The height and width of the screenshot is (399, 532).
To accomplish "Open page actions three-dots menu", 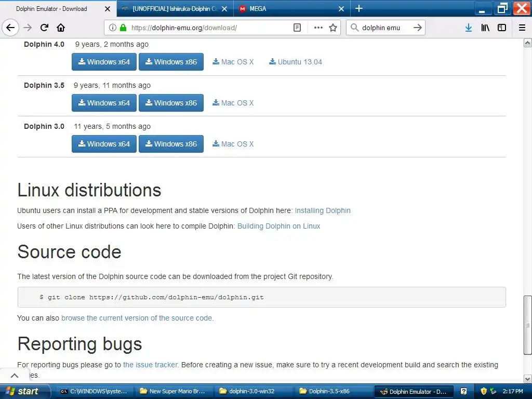I will click(318, 28).
